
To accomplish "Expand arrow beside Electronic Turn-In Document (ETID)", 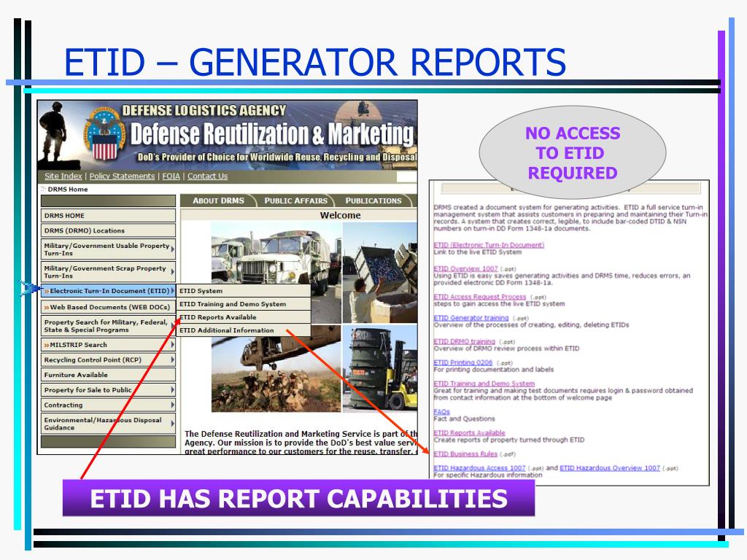I will (x=172, y=290).
